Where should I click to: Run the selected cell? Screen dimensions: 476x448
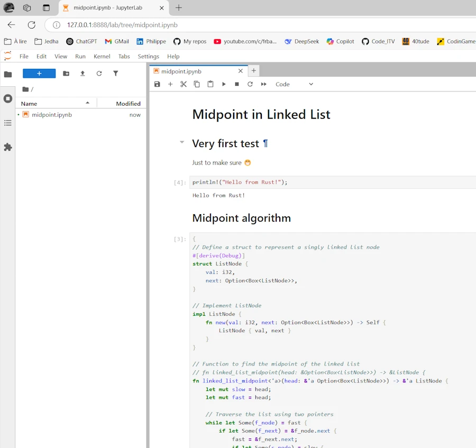224,84
